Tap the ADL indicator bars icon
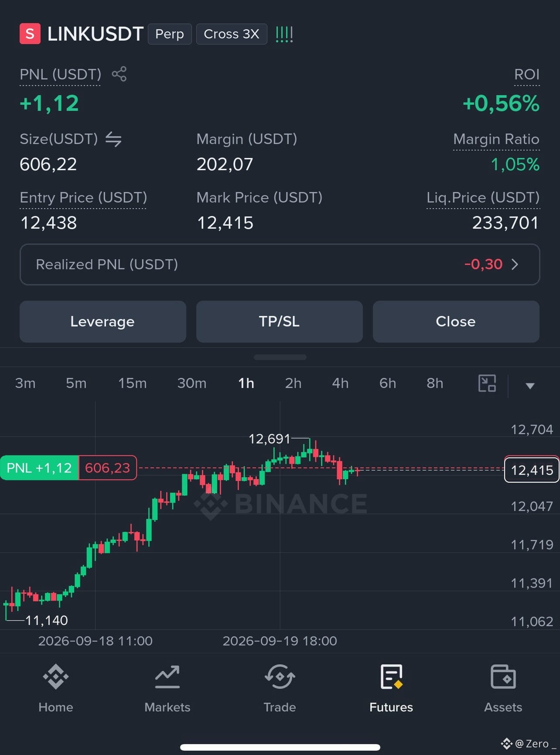Viewport: 560px width, 755px height. click(x=284, y=34)
